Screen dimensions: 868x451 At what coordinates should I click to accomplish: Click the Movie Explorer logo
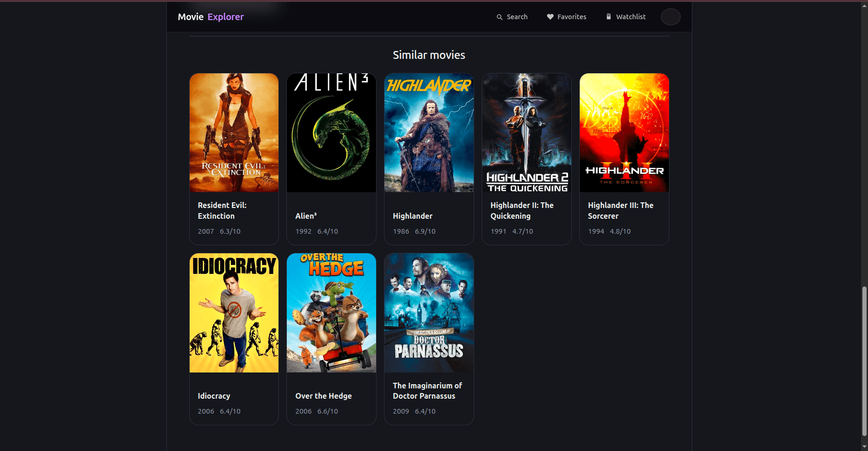[211, 17]
